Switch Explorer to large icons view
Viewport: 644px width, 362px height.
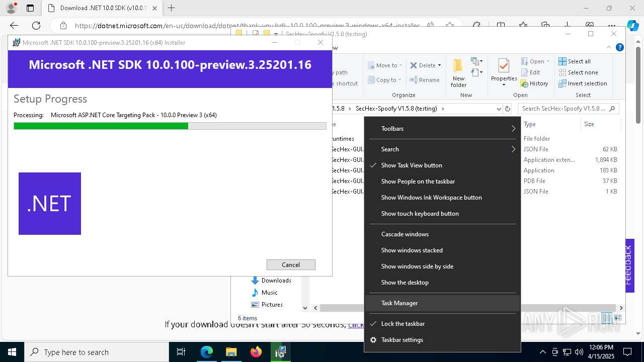tap(618, 318)
